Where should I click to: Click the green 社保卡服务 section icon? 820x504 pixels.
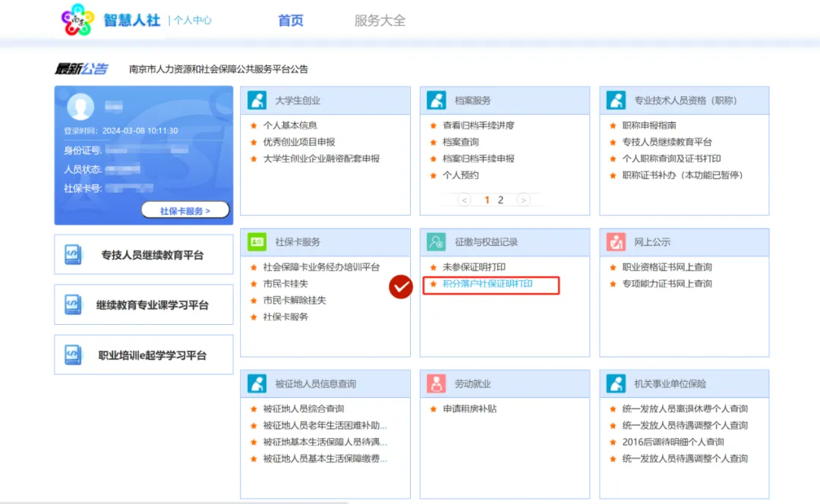tap(257, 241)
